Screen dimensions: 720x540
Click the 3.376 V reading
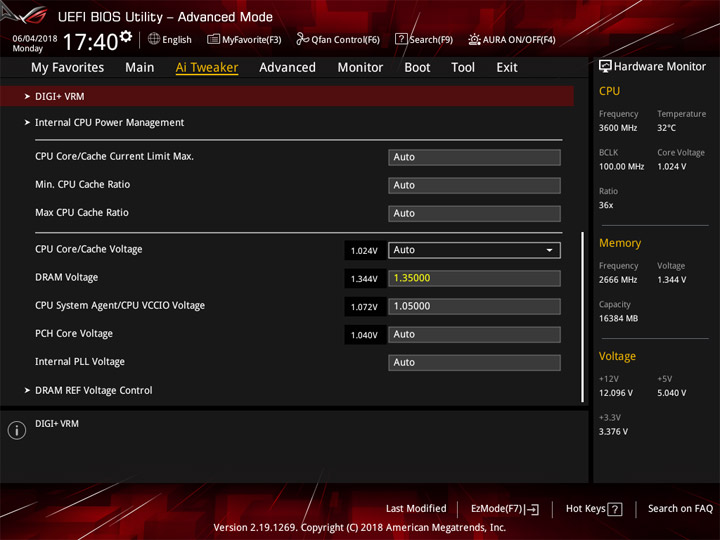[613, 431]
